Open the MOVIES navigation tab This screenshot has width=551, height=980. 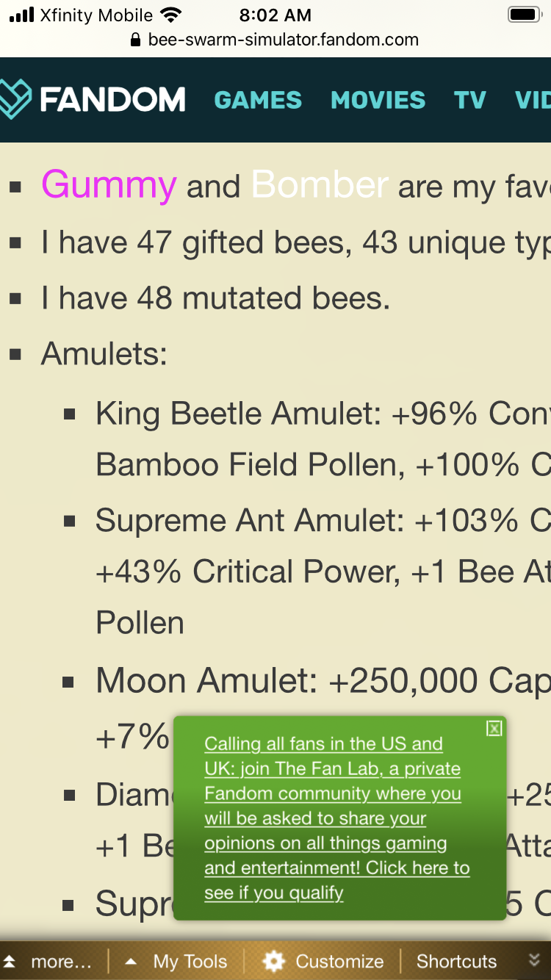[x=378, y=100]
